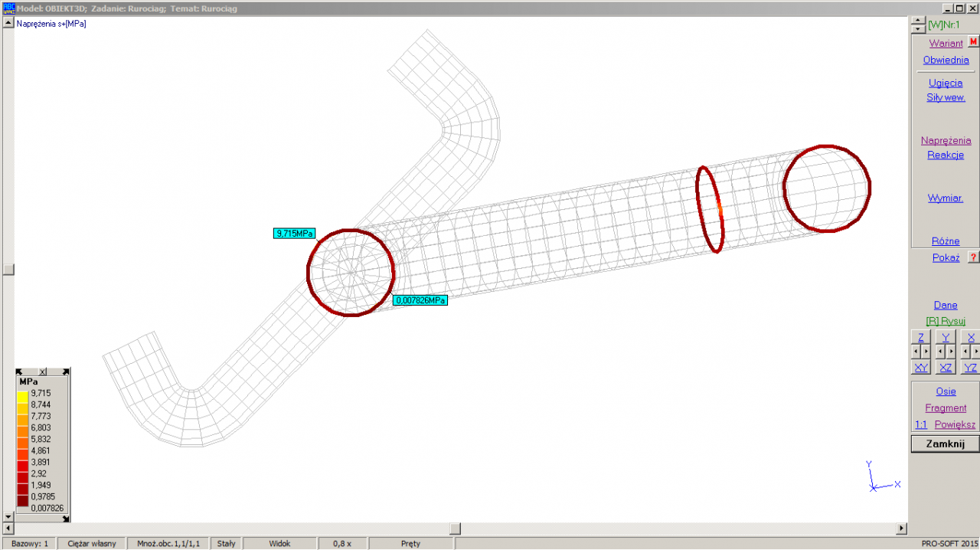This screenshot has width=980, height=550.
Task: Step variant number down arrow
Action: pos(918,28)
